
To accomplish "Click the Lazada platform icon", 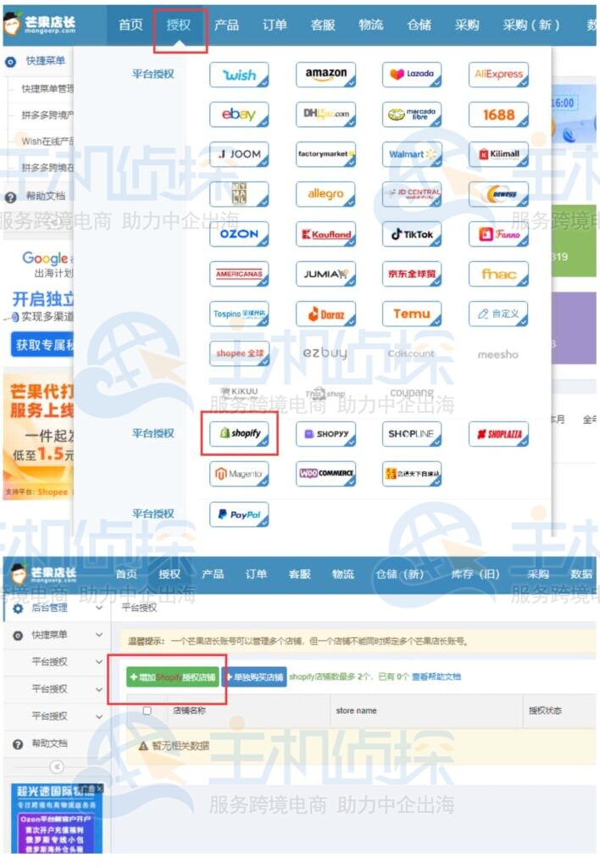I will pyautogui.click(x=412, y=75).
